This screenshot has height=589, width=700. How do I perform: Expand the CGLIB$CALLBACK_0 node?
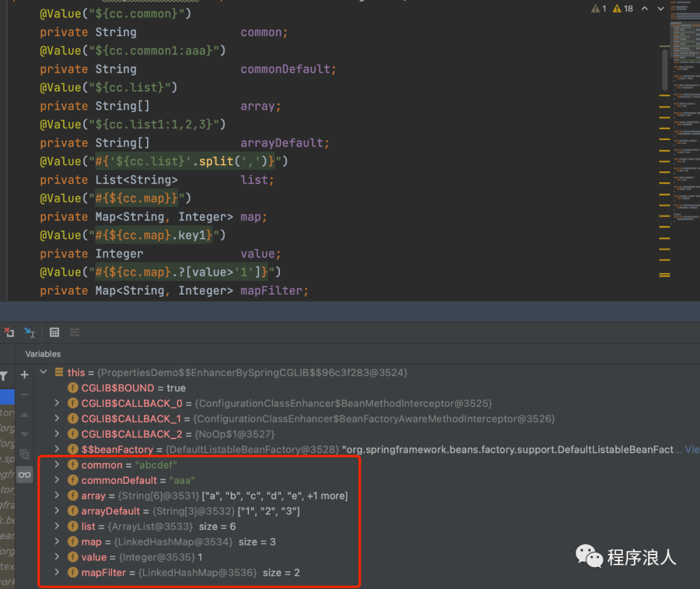pyautogui.click(x=56, y=403)
